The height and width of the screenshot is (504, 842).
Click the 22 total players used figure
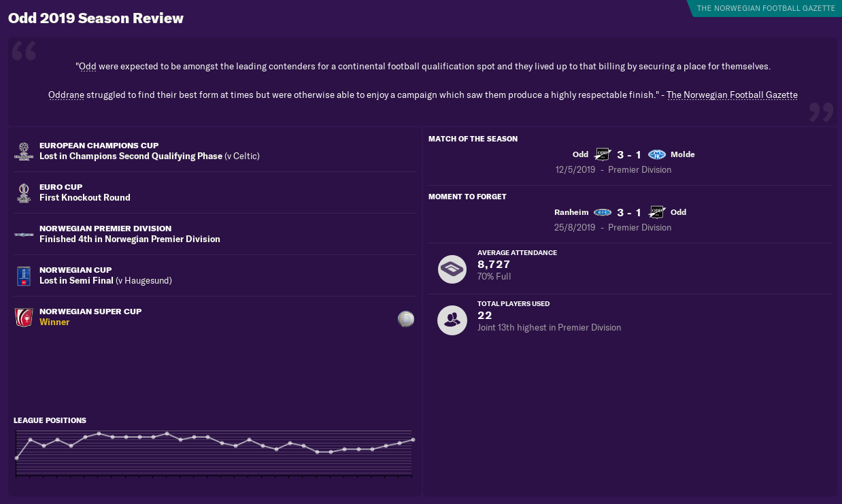pos(484,316)
